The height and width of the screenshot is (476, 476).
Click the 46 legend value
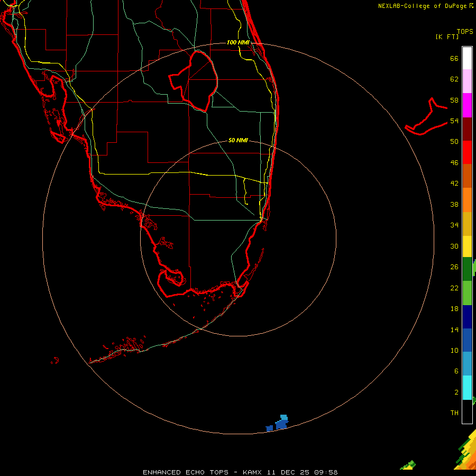454,162
